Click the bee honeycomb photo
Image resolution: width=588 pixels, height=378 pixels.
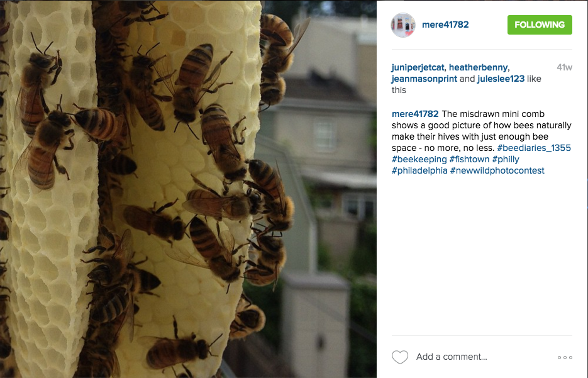pyautogui.click(x=188, y=189)
